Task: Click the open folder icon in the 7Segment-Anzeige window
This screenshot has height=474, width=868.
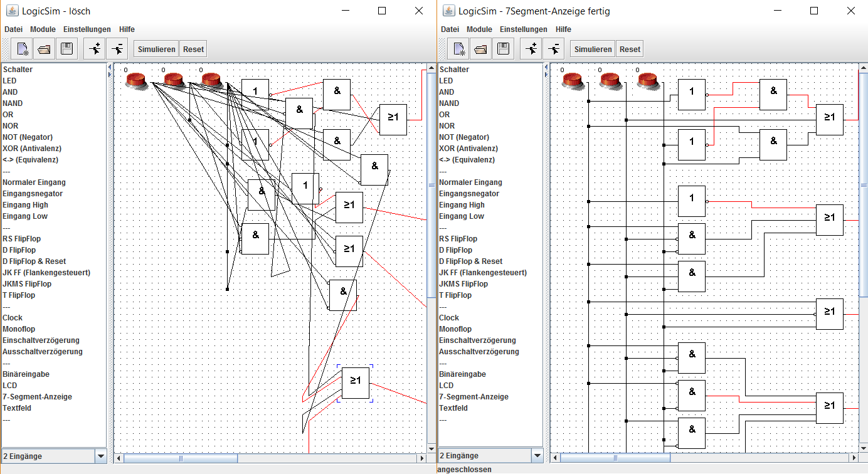Action: point(481,49)
